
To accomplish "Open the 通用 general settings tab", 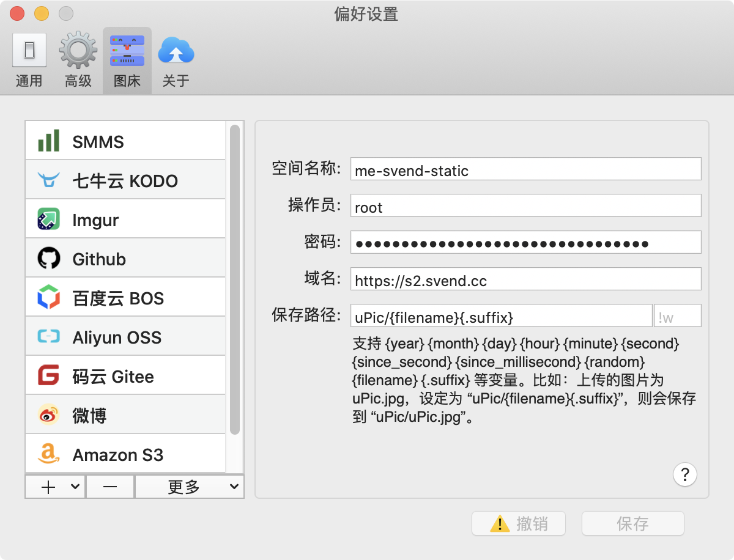I will pos(29,60).
